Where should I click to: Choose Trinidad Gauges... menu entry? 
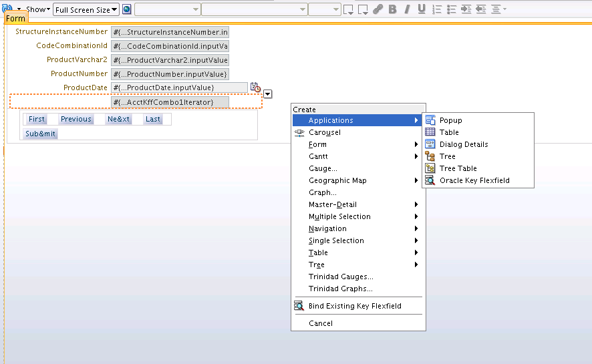[x=357, y=277]
